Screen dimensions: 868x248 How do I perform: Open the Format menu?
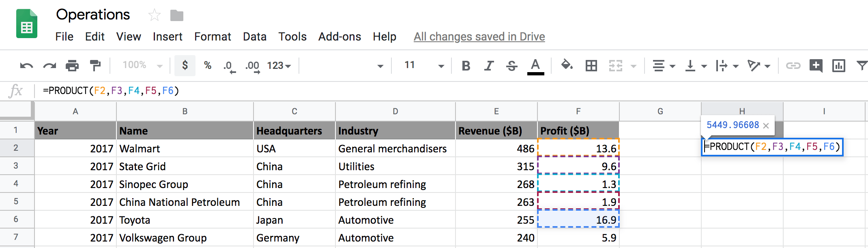(x=213, y=36)
